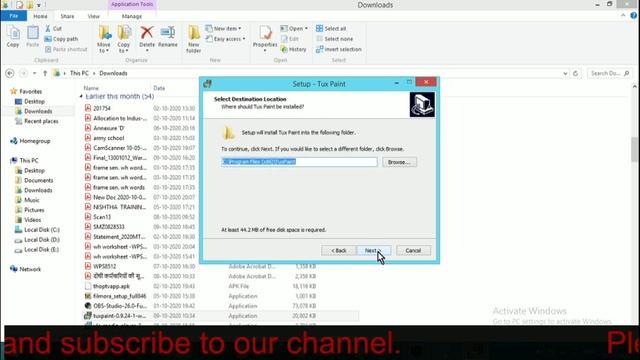The width and height of the screenshot is (640, 360).
Task: Click the Explorer back arrow
Action: [10, 73]
